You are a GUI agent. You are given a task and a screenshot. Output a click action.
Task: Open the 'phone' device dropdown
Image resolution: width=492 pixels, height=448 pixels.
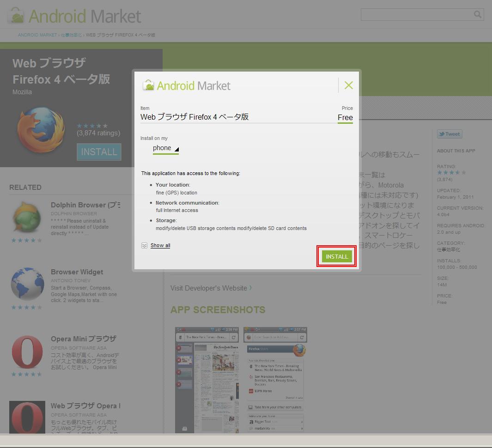pos(166,148)
